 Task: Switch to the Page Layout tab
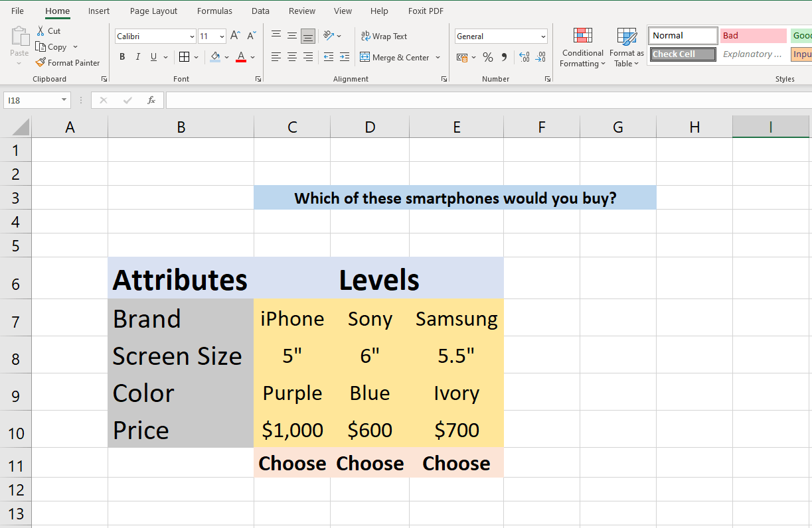(x=153, y=11)
